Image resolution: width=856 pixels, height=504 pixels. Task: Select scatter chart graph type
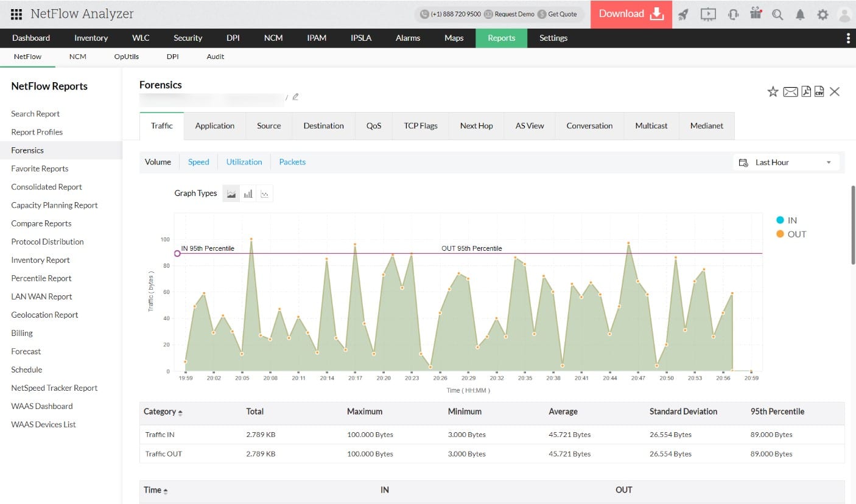click(x=264, y=194)
